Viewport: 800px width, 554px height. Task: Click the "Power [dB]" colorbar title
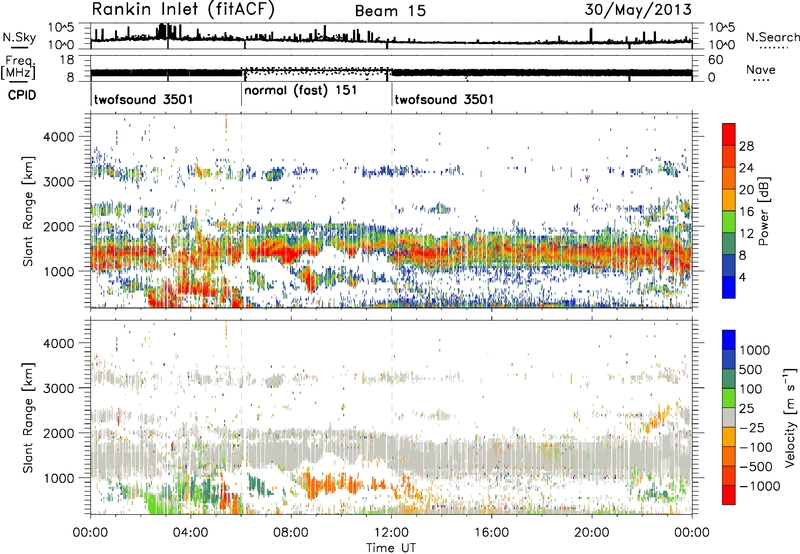763,211
